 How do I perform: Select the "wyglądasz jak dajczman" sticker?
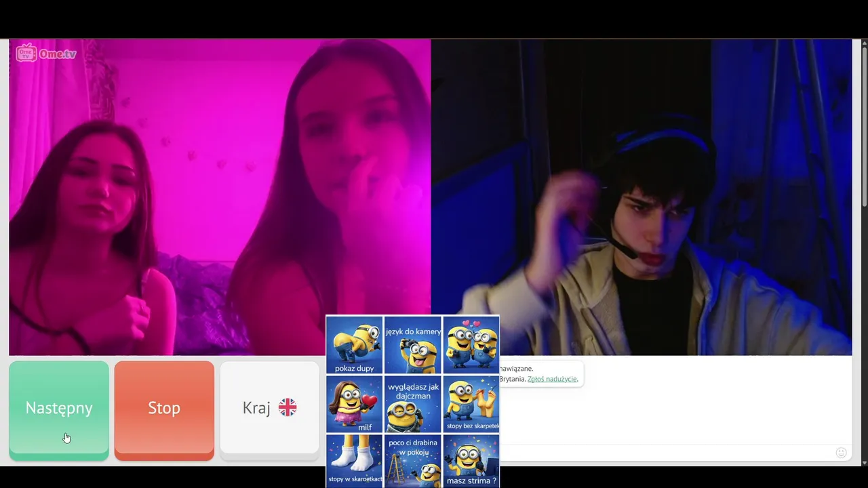click(413, 404)
